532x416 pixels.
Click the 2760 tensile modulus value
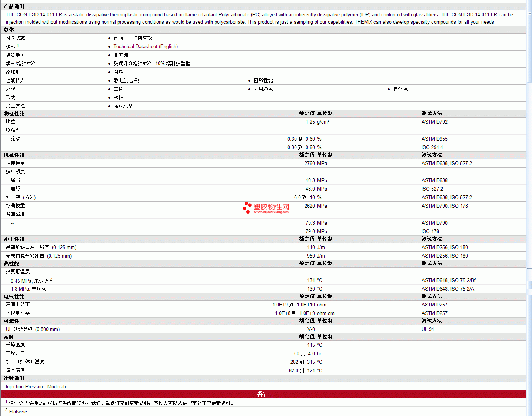point(309,163)
